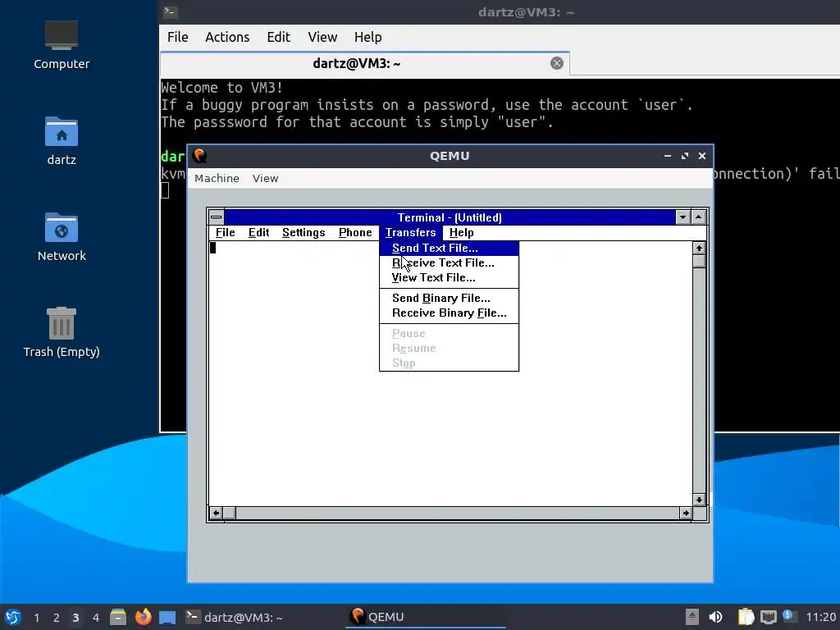Open the Trash (Empty) desktop icon
The image size is (840, 630).
click(61, 332)
